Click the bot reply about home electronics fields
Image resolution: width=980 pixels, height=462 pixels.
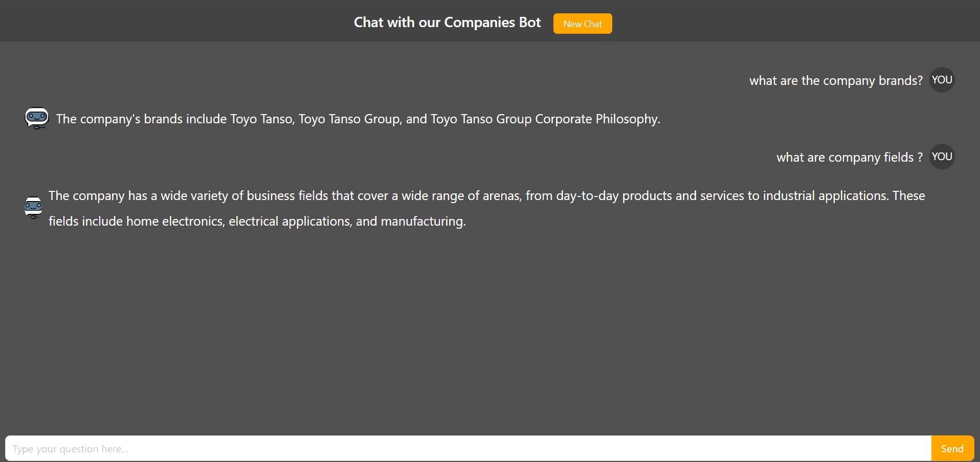point(487,208)
